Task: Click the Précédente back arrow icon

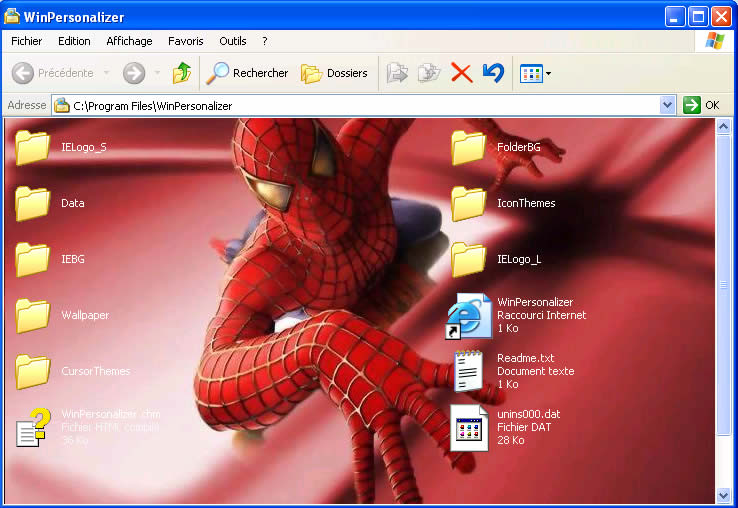Action: click(x=23, y=73)
